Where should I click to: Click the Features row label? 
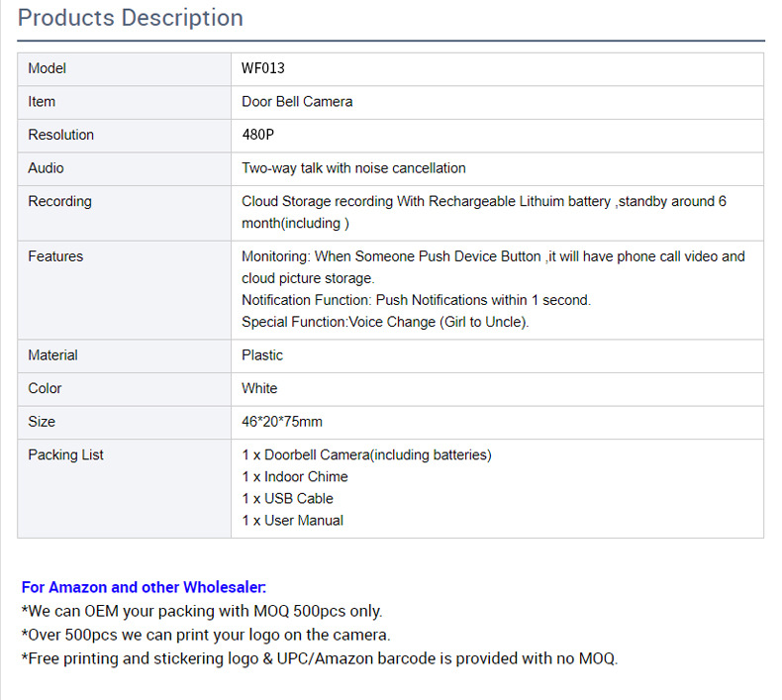pos(55,256)
